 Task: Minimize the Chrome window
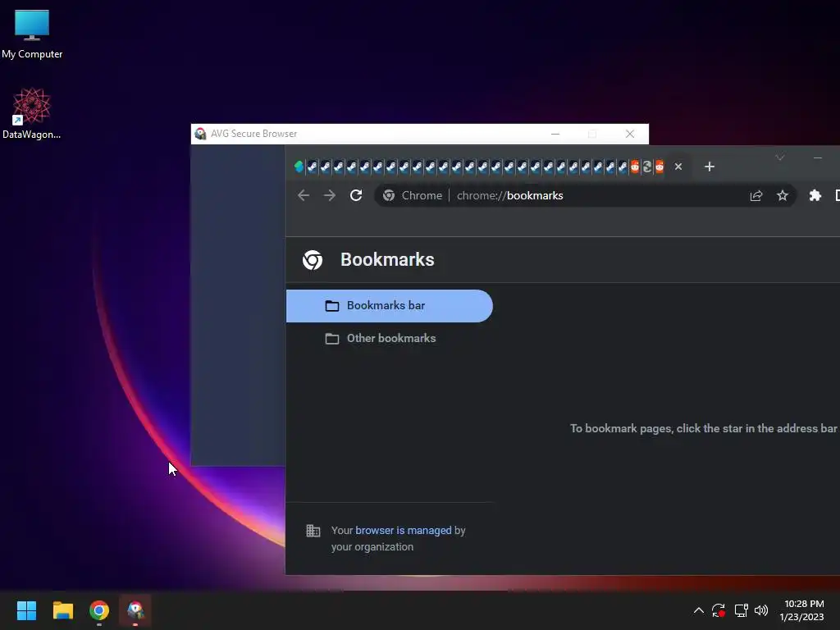[818, 157]
